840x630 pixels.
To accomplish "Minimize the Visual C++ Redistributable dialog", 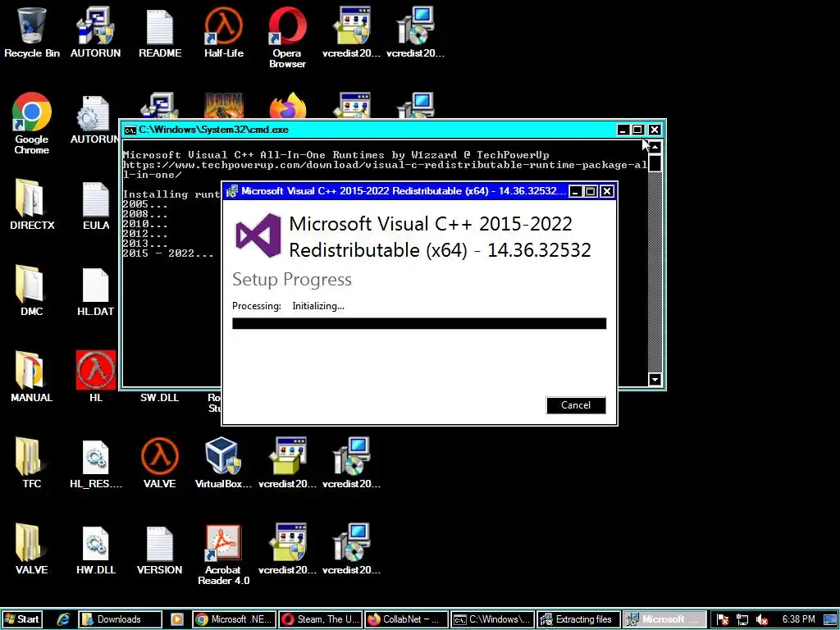I will [x=575, y=191].
